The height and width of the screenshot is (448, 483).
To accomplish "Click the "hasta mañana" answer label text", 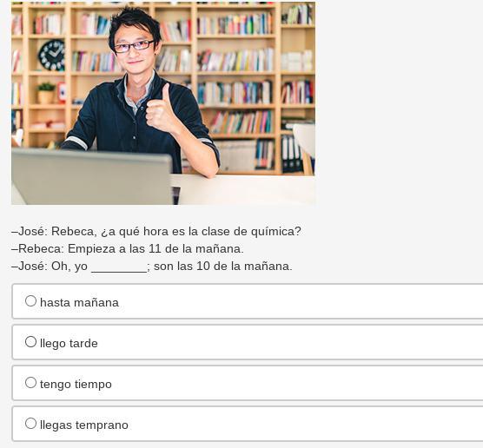I will (x=79, y=302).
